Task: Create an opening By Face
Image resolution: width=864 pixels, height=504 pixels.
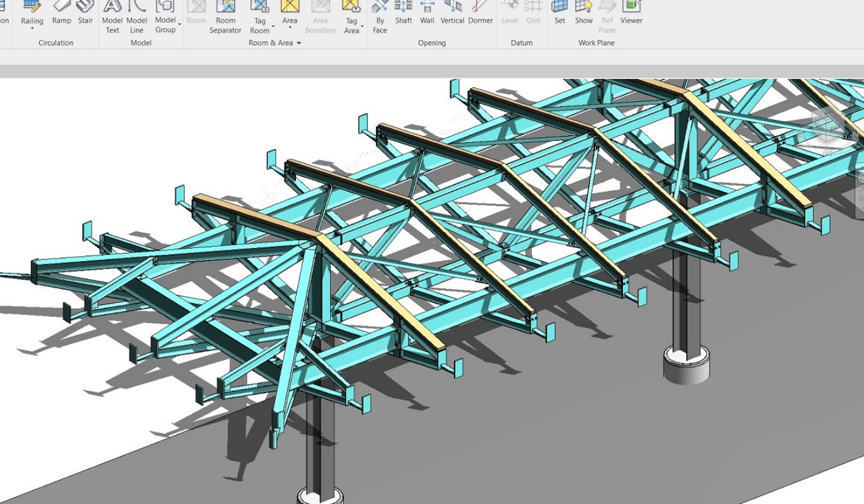Action: pos(380,17)
